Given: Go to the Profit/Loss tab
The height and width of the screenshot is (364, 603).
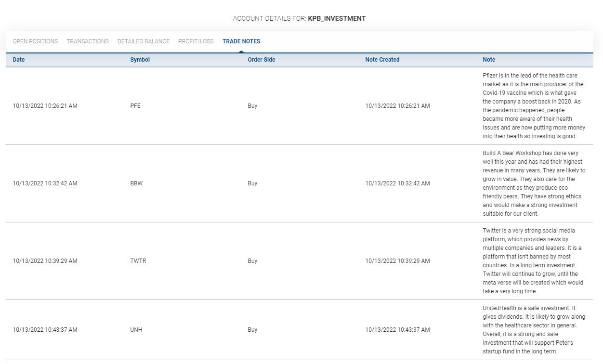Looking at the screenshot, I should point(196,41).
